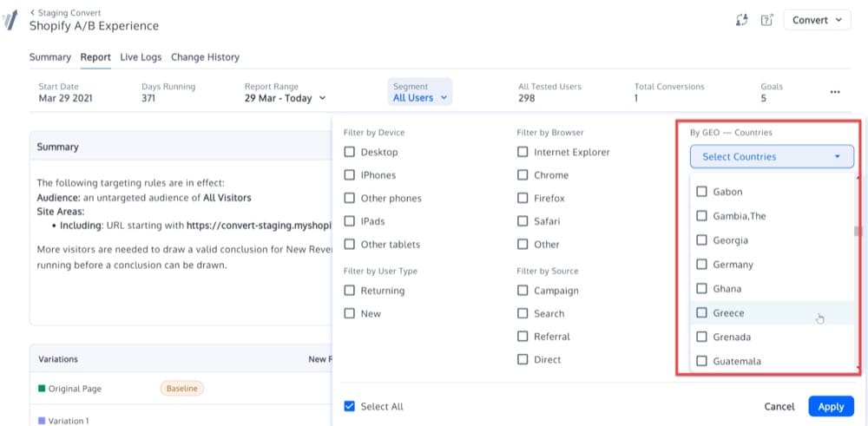The height and width of the screenshot is (426, 868).
Task: Expand the Convert dropdown button
Action: pos(817,21)
